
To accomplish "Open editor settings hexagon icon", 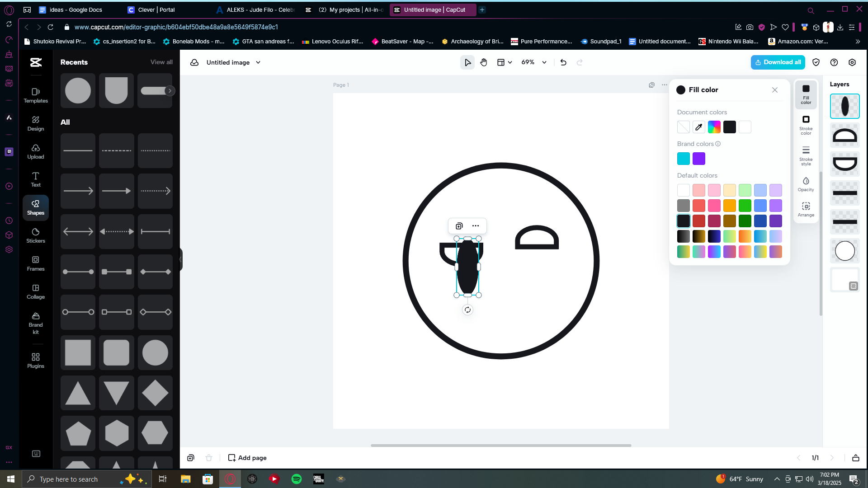I will pos(852,62).
